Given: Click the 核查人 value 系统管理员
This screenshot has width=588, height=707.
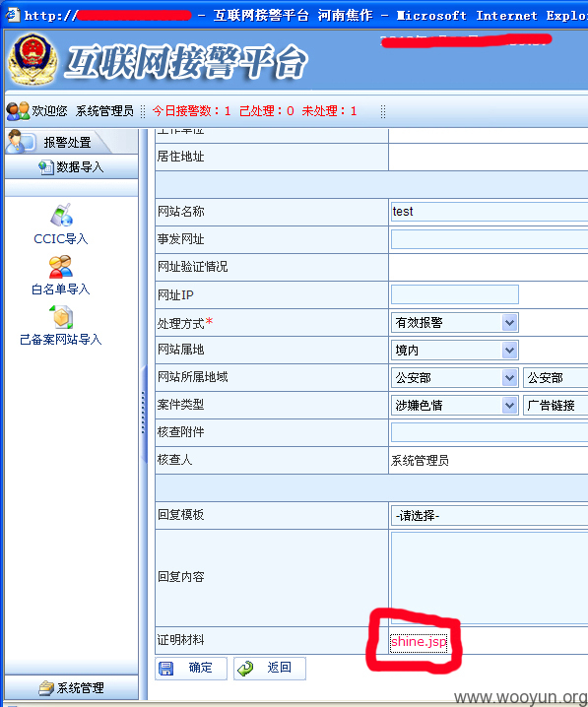Looking at the screenshot, I should 420,461.
